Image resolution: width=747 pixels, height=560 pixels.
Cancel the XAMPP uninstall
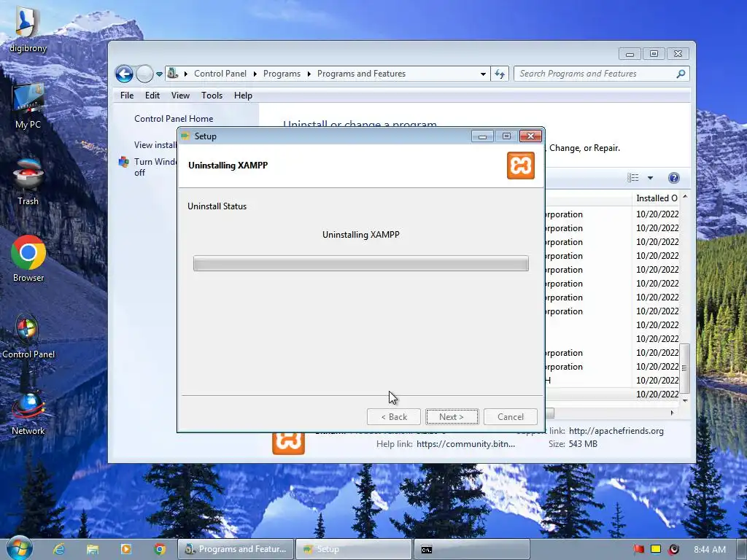pos(510,416)
